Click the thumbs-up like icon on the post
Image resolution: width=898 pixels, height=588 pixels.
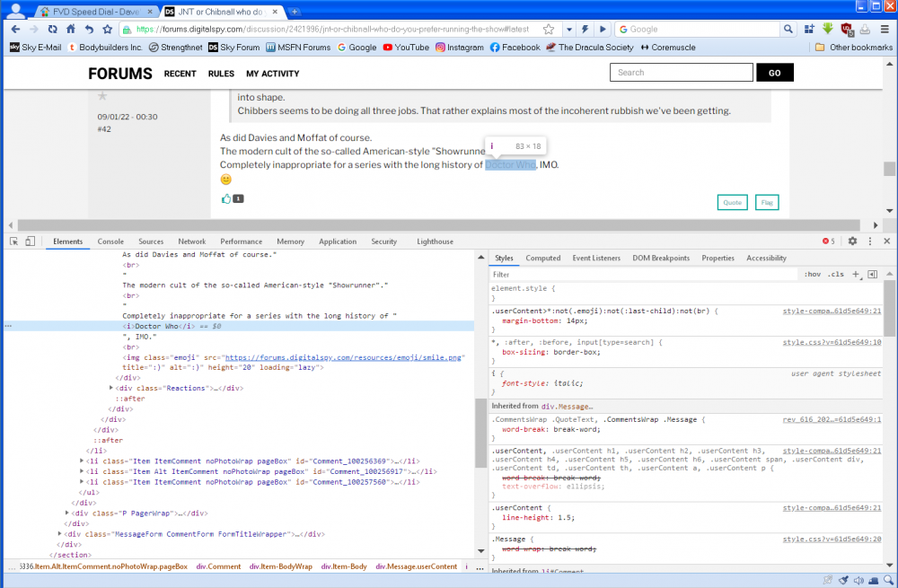coord(226,198)
